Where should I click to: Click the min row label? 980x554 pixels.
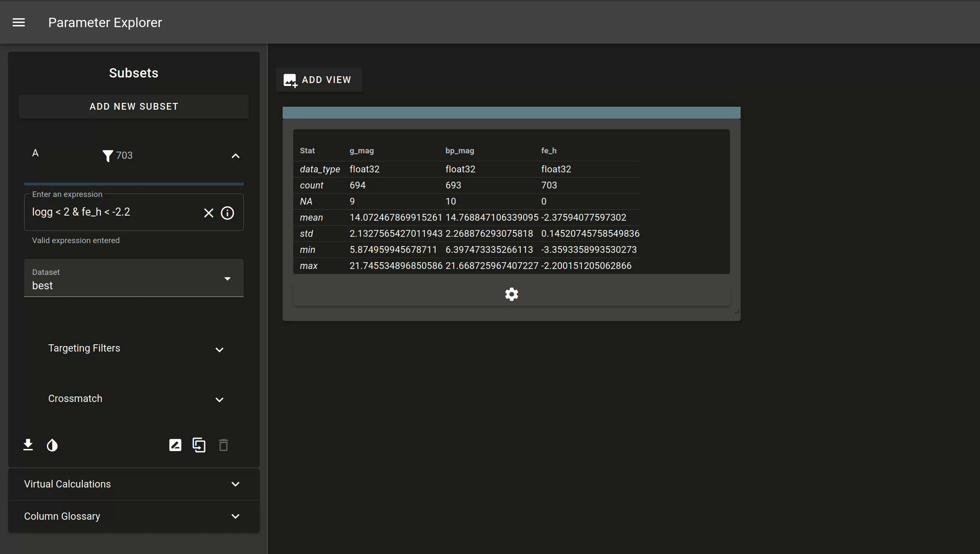pyautogui.click(x=308, y=250)
